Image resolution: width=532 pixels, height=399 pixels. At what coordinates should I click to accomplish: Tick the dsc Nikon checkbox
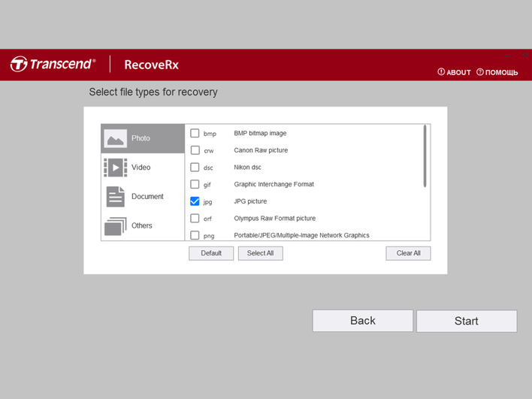[x=195, y=167]
